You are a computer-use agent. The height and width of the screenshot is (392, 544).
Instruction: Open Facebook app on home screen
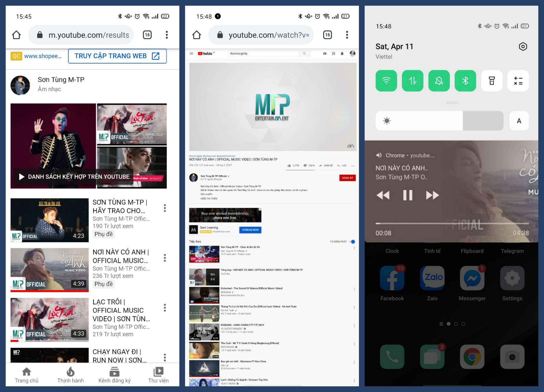click(392, 278)
